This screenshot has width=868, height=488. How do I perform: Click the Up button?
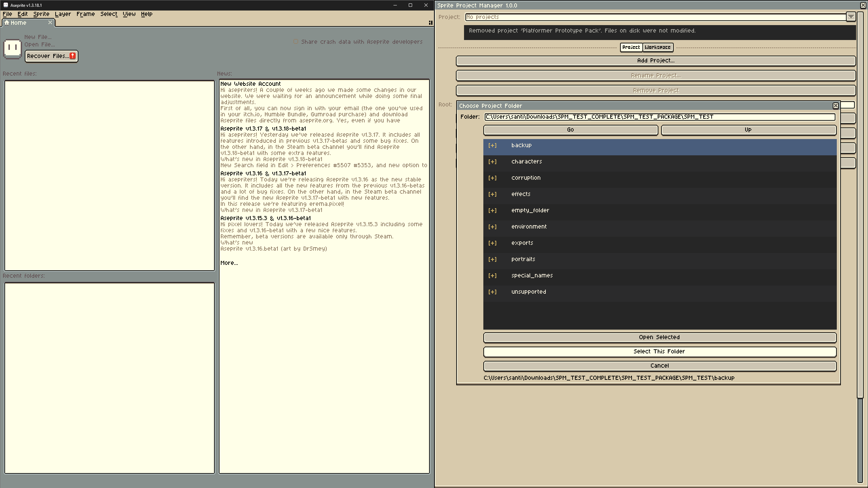pos(748,130)
